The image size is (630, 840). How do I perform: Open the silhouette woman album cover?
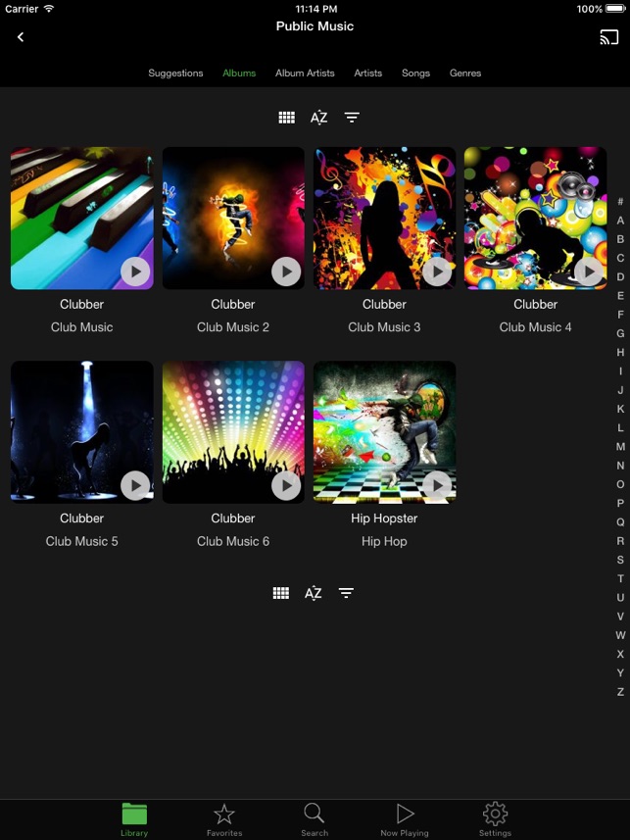pyautogui.click(x=384, y=218)
